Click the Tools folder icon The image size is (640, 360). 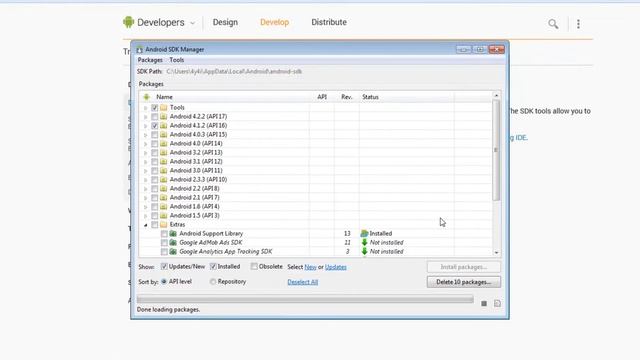pos(164,107)
